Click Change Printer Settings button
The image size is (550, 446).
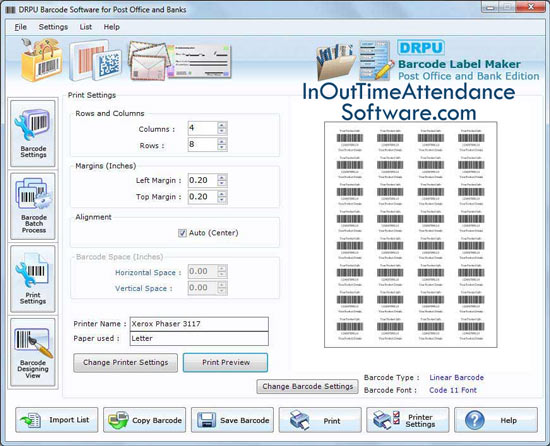coord(126,363)
